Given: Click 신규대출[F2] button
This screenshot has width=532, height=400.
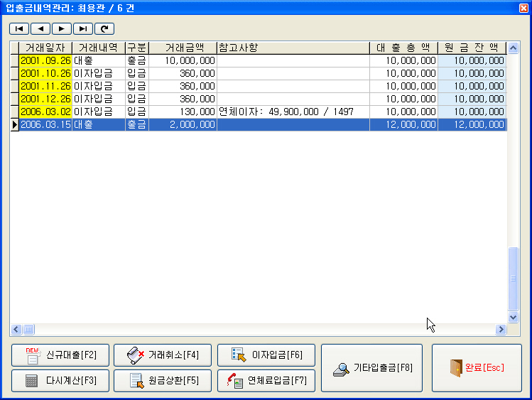Looking at the screenshot, I should click(60, 355).
